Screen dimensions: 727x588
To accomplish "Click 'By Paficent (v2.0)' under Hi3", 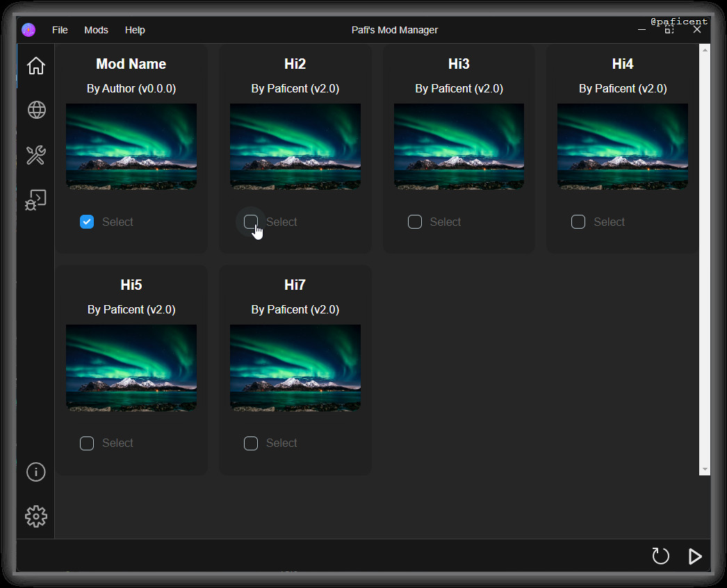I will 459,88.
